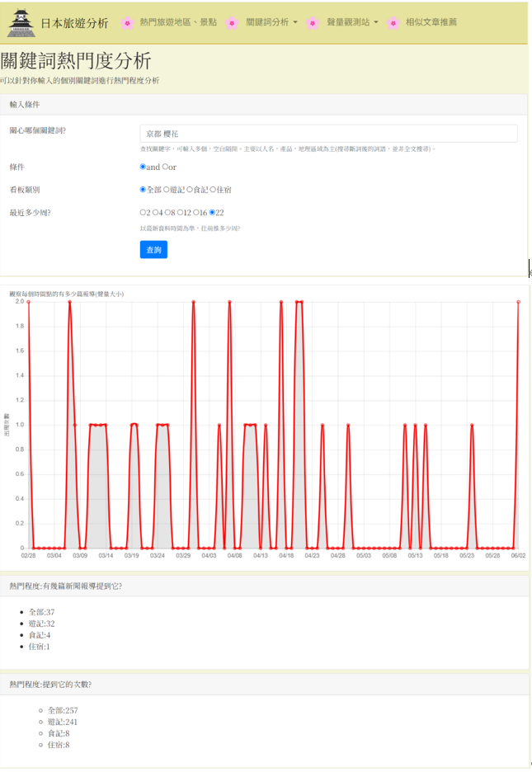
Task: Click sakura icon beside 熱門旅遊地區、景點
Action: (126, 23)
